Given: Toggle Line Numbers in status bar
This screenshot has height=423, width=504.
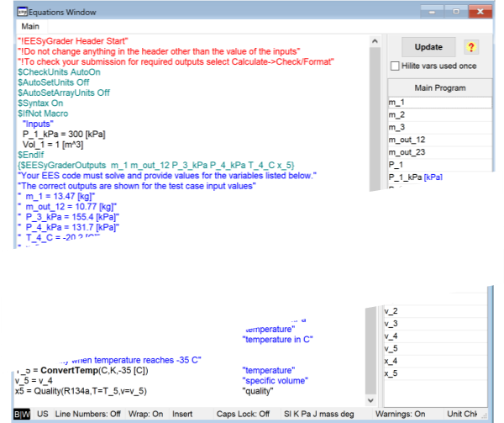Looking at the screenshot, I should [92, 415].
